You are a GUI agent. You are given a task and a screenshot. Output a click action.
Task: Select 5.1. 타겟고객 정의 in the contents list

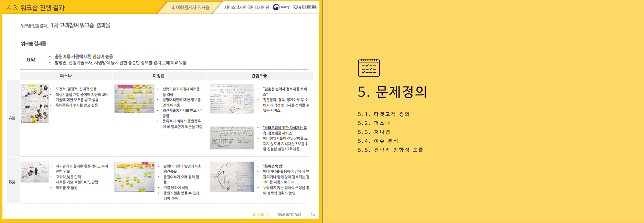coord(383,114)
